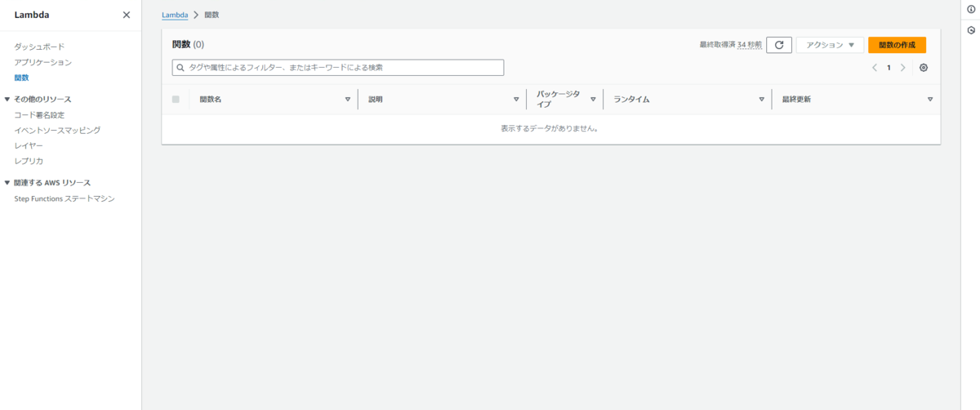
Task: Sort by ランタイム column arrow
Action: coord(761,100)
